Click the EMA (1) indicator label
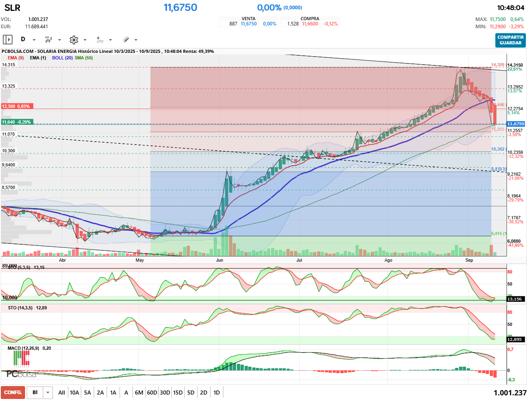This screenshot has height=401, width=532. (x=38, y=58)
